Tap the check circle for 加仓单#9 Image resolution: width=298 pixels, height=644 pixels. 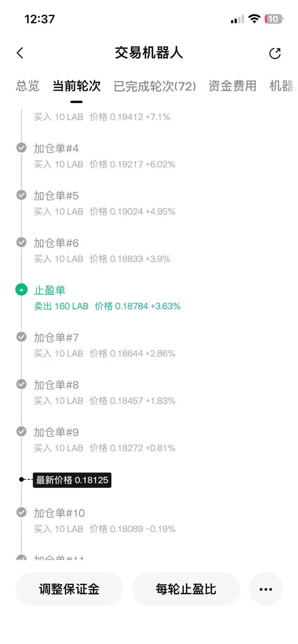(22, 431)
